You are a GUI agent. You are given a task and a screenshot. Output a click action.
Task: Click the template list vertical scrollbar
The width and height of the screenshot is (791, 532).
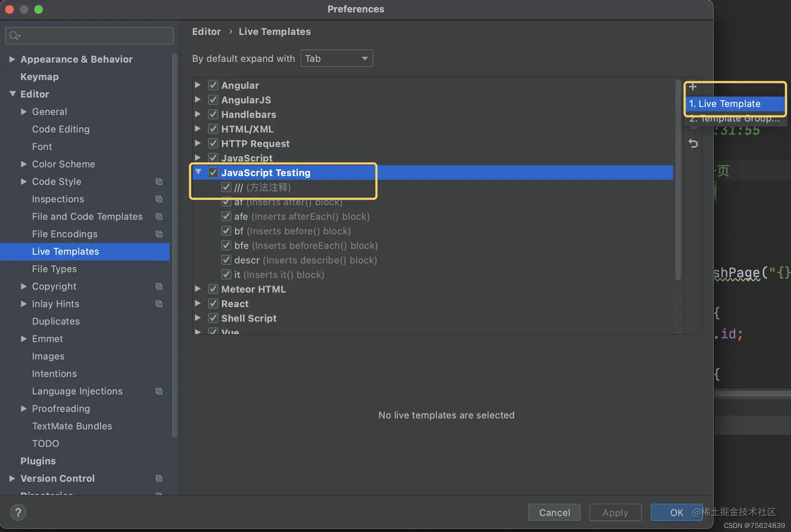[x=678, y=180]
